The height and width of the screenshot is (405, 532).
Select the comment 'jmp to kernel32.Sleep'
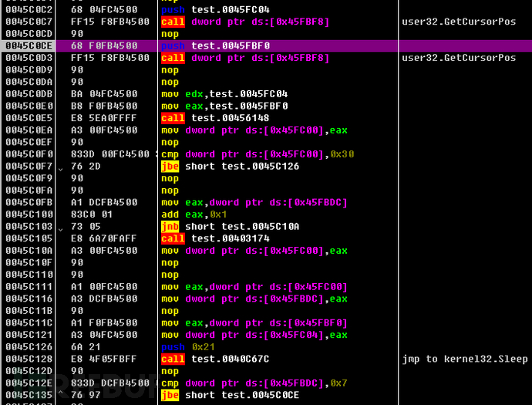pyautogui.click(x=465, y=359)
